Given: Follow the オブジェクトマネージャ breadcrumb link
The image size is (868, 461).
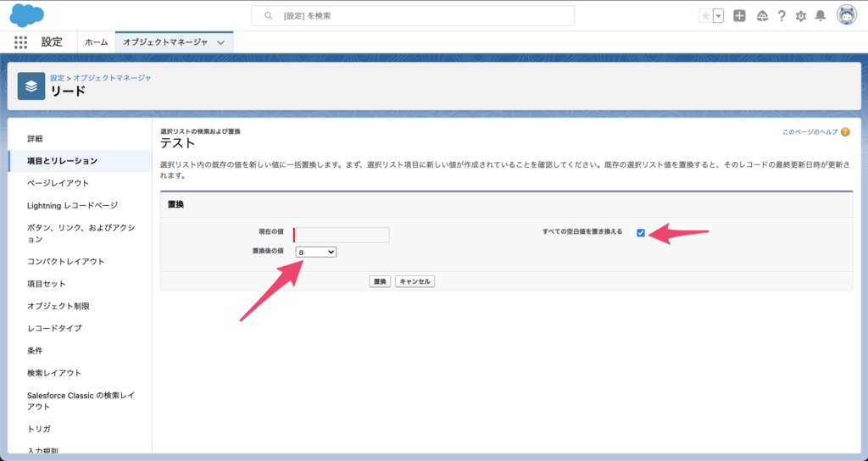Looking at the screenshot, I should tap(113, 78).
